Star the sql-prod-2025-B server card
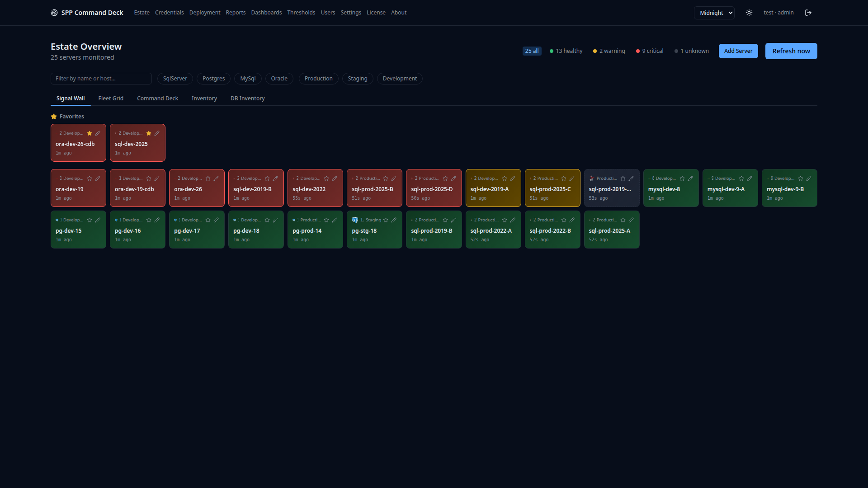 pyautogui.click(x=386, y=178)
